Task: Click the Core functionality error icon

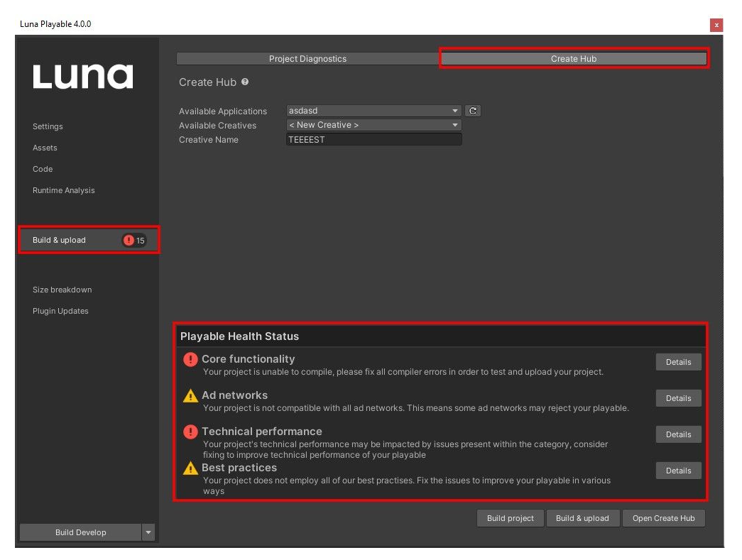Action: pyautogui.click(x=190, y=359)
